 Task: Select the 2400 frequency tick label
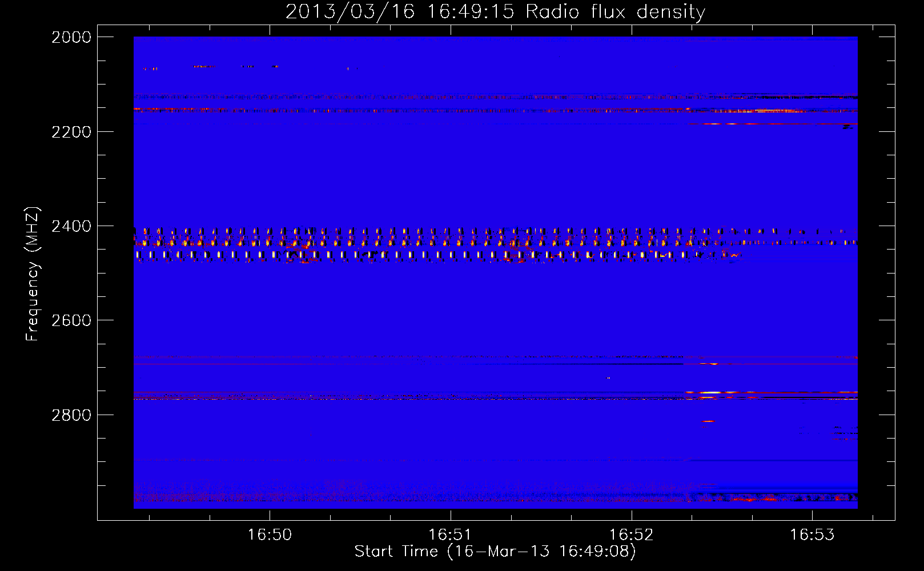[x=71, y=227]
